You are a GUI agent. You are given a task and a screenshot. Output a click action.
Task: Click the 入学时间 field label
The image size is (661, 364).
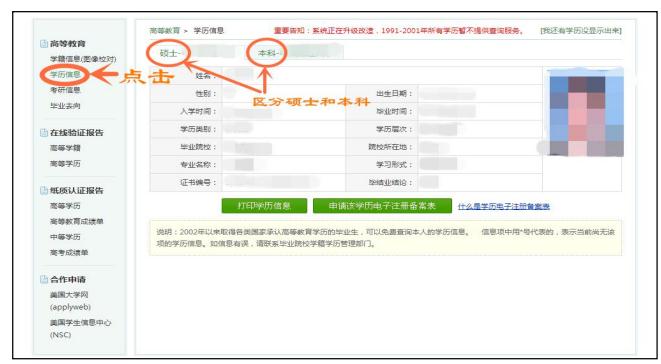[x=198, y=111]
